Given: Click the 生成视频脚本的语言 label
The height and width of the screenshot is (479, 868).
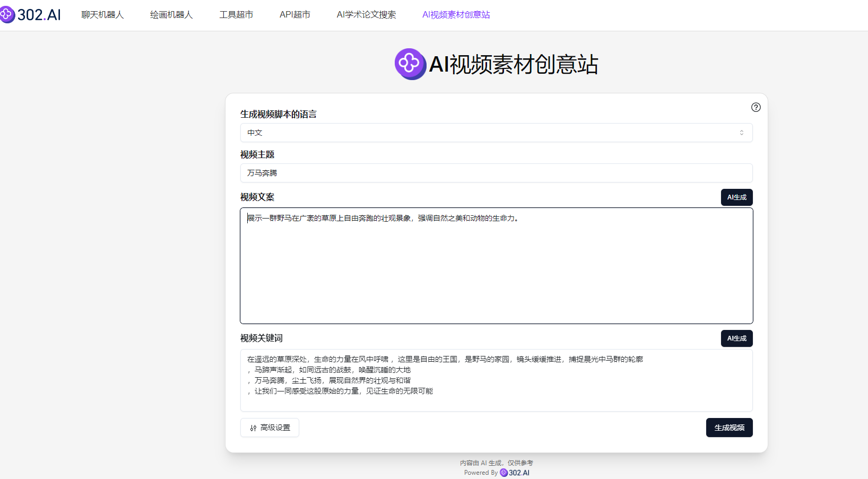Looking at the screenshot, I should [279, 114].
